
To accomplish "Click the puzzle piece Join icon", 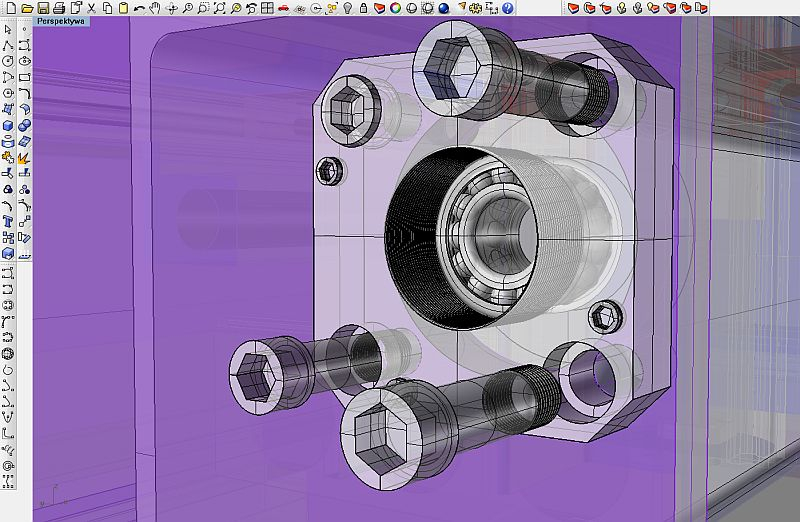I will [x=8, y=158].
